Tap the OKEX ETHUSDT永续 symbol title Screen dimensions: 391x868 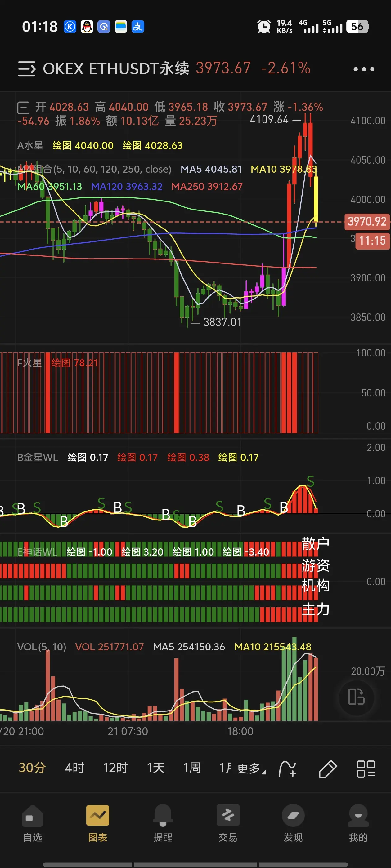116,69
